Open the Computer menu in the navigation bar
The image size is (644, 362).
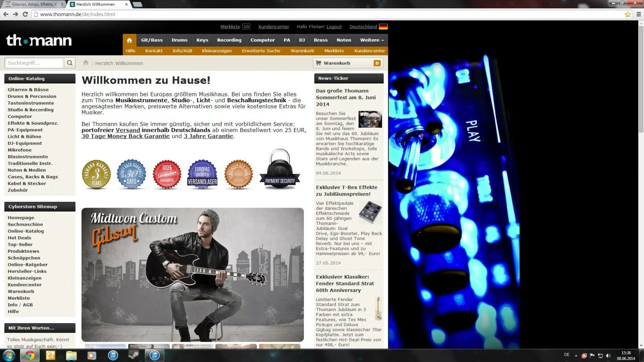click(262, 40)
